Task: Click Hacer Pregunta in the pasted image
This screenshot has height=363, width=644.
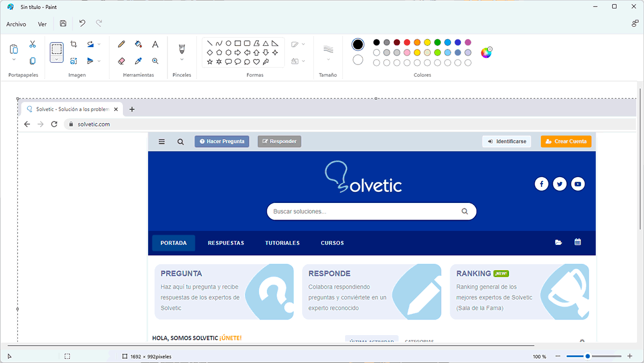Action: (x=222, y=141)
